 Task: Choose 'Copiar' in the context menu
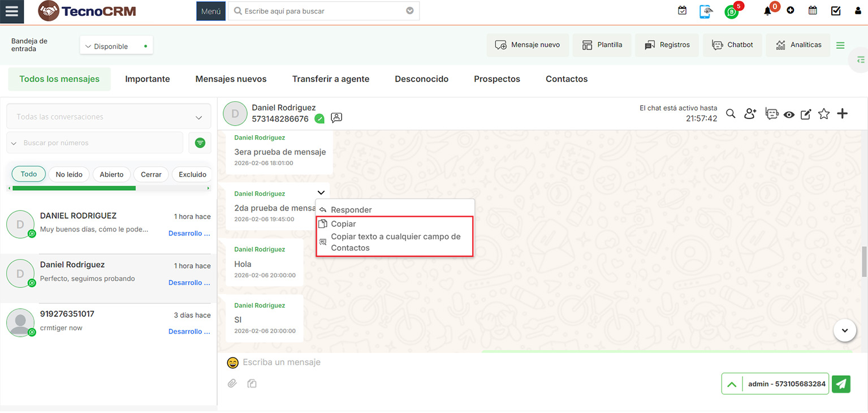click(343, 224)
